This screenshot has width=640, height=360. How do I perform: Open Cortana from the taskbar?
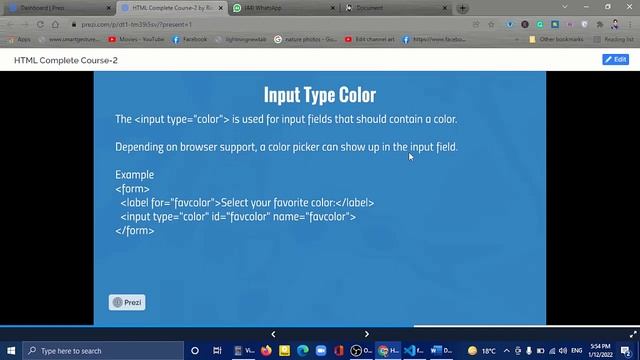point(195,351)
